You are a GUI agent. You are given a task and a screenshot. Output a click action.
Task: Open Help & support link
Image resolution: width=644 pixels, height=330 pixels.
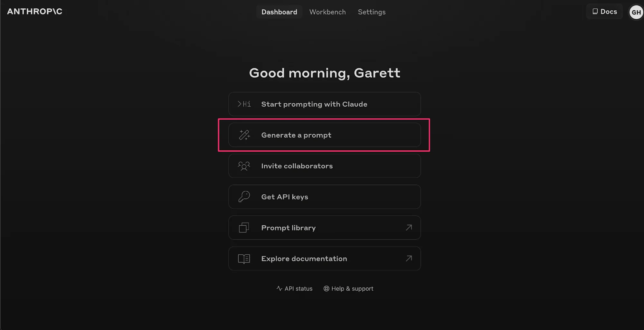pos(348,288)
